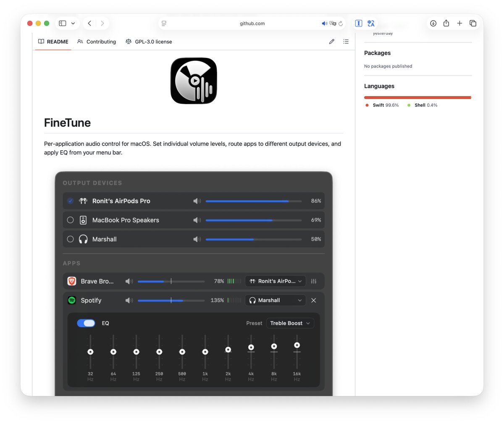504x423 pixels.
Task: Edit the README with the pencil icon
Action: click(332, 42)
